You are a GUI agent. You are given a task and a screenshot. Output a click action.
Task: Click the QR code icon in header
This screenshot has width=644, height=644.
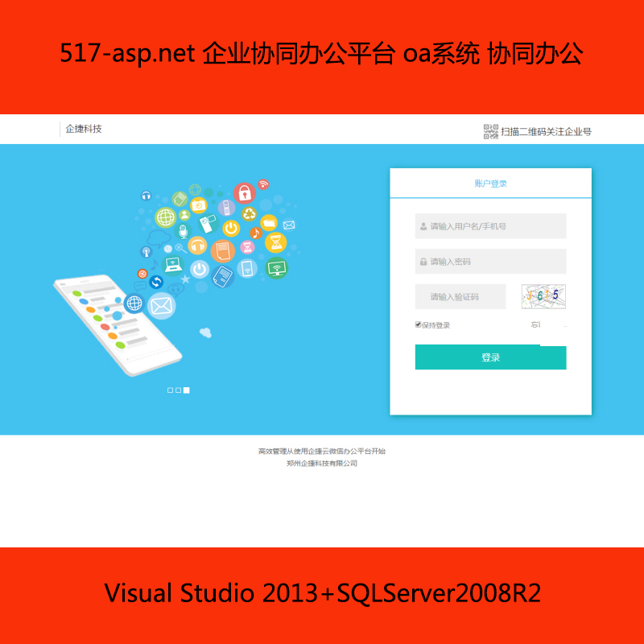490,131
